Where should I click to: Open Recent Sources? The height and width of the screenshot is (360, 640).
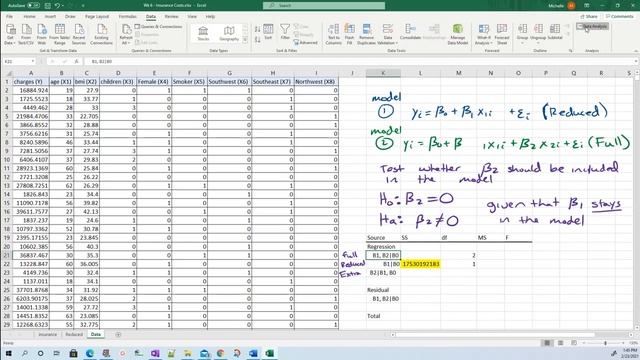79,34
